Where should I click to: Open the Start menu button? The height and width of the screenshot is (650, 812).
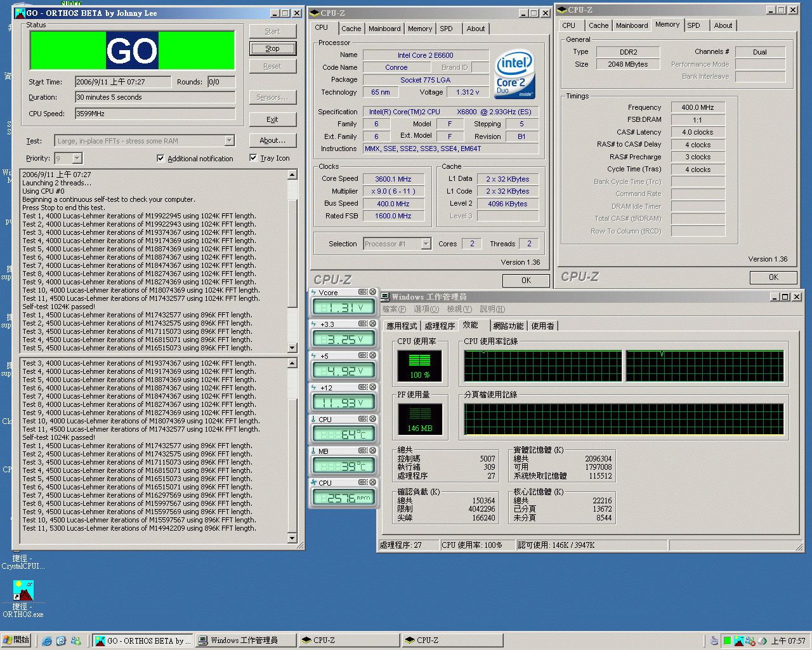[x=16, y=640]
